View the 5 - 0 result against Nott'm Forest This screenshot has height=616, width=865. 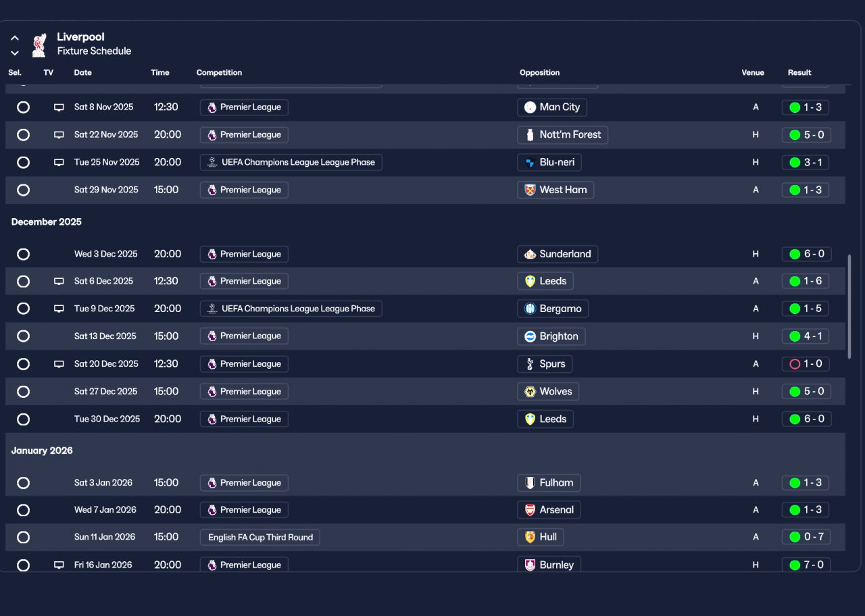[806, 135]
